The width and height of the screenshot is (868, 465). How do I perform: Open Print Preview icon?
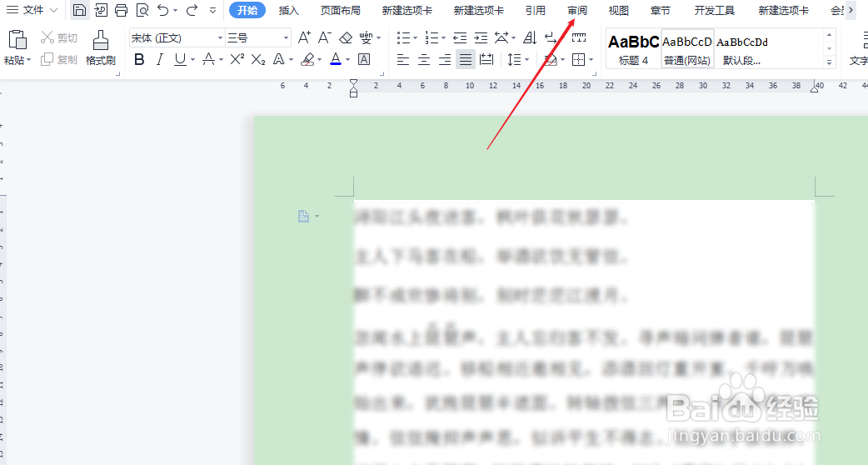pos(142,10)
